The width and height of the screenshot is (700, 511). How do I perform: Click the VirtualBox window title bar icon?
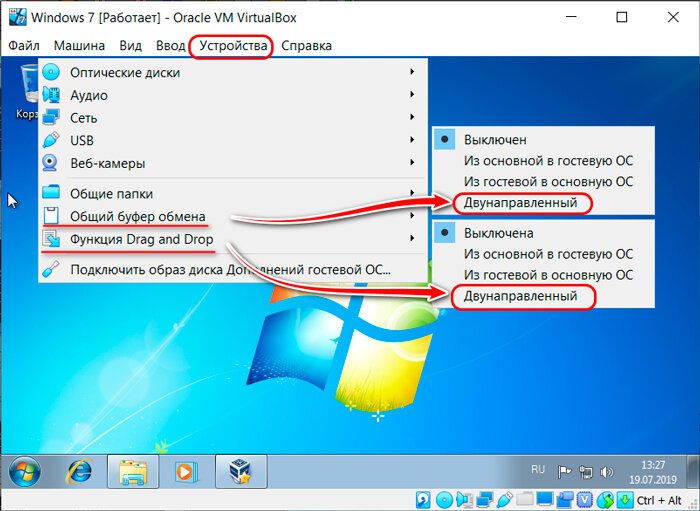(18, 17)
